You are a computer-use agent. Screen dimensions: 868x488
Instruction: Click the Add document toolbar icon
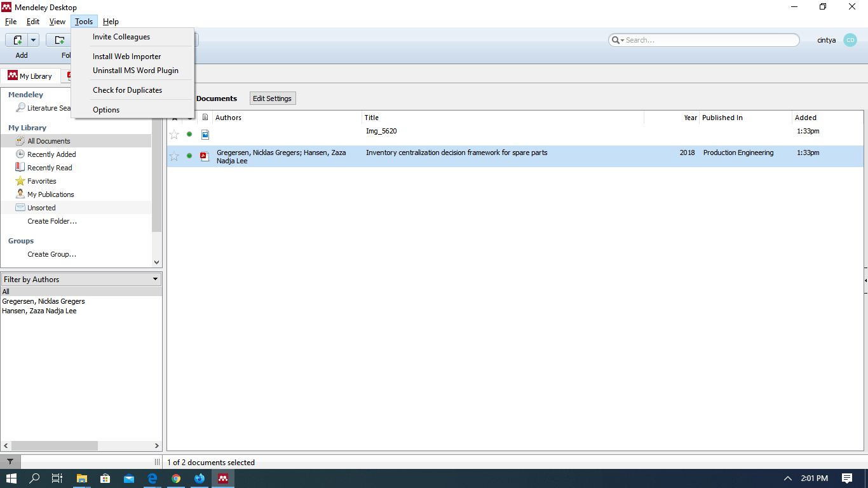(x=17, y=40)
